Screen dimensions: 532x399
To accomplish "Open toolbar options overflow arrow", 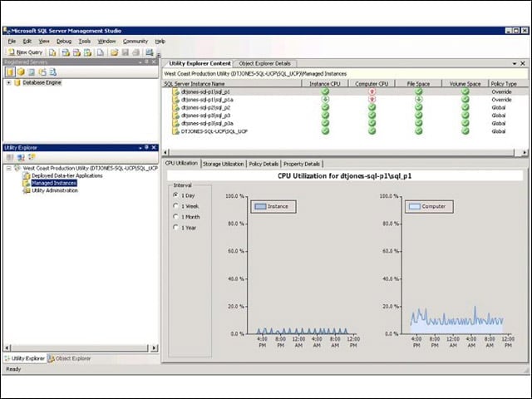I will (159, 54).
